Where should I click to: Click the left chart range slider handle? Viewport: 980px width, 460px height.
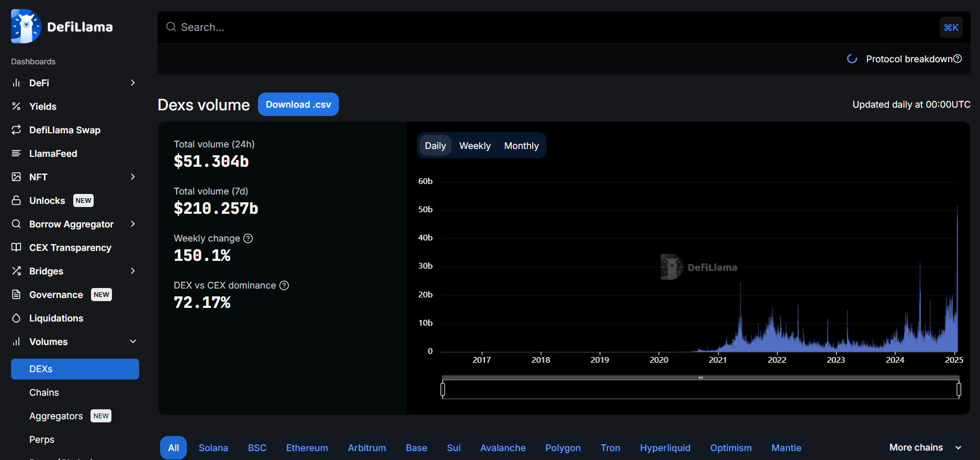pyautogui.click(x=443, y=389)
